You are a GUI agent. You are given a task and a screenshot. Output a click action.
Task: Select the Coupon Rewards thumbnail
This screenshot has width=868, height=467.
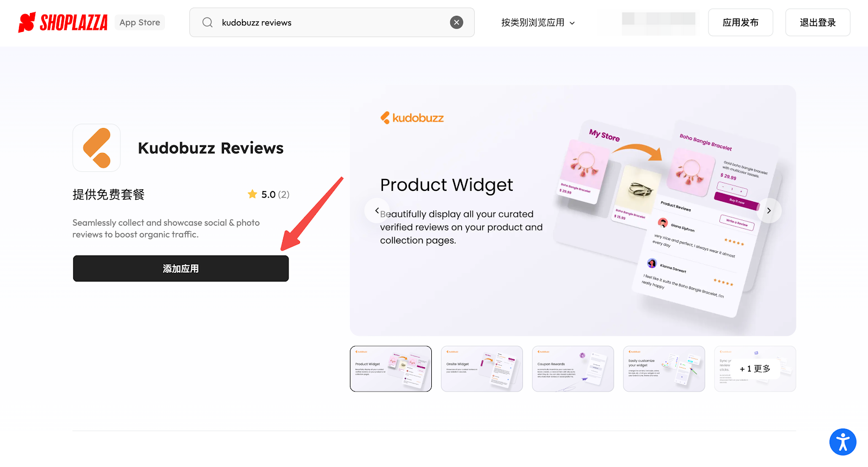click(573, 369)
